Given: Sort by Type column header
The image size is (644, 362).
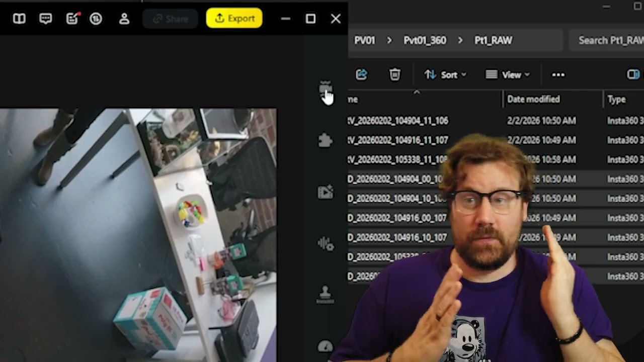Looking at the screenshot, I should 616,100.
